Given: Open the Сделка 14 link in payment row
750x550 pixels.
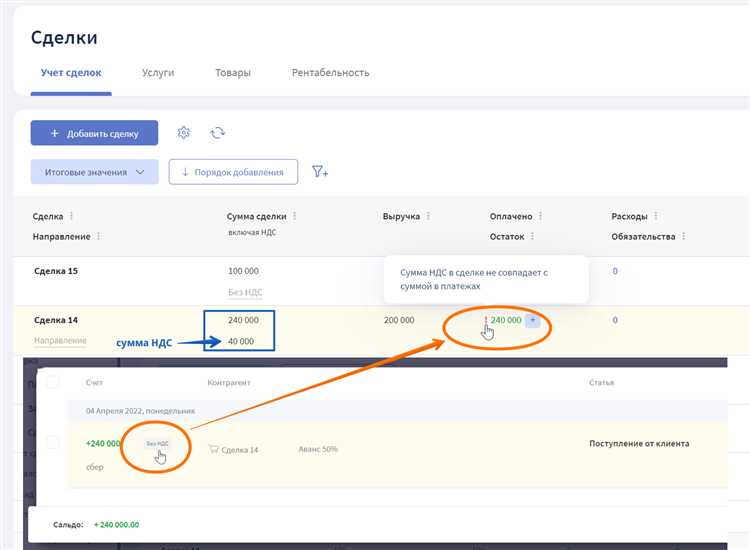Looking at the screenshot, I should coord(239,450).
